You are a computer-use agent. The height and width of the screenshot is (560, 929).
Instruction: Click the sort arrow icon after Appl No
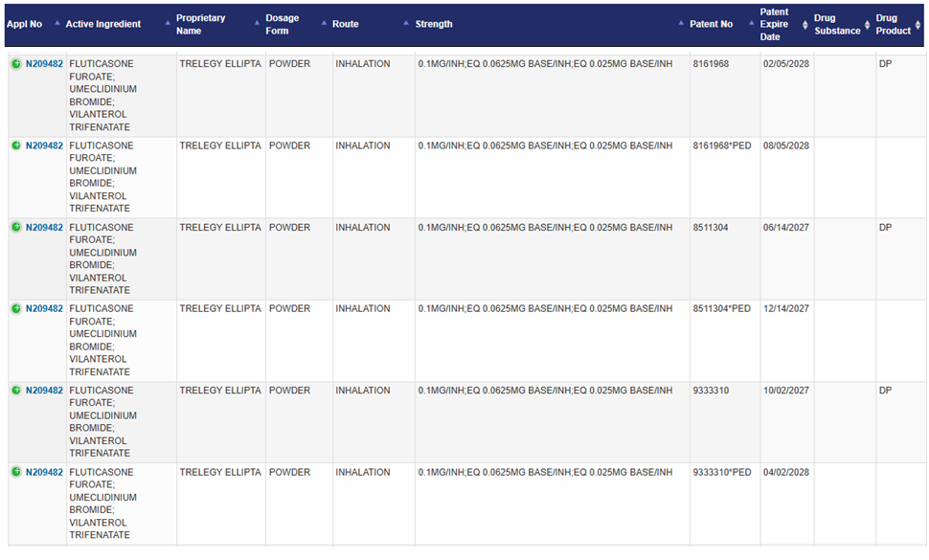point(57,23)
